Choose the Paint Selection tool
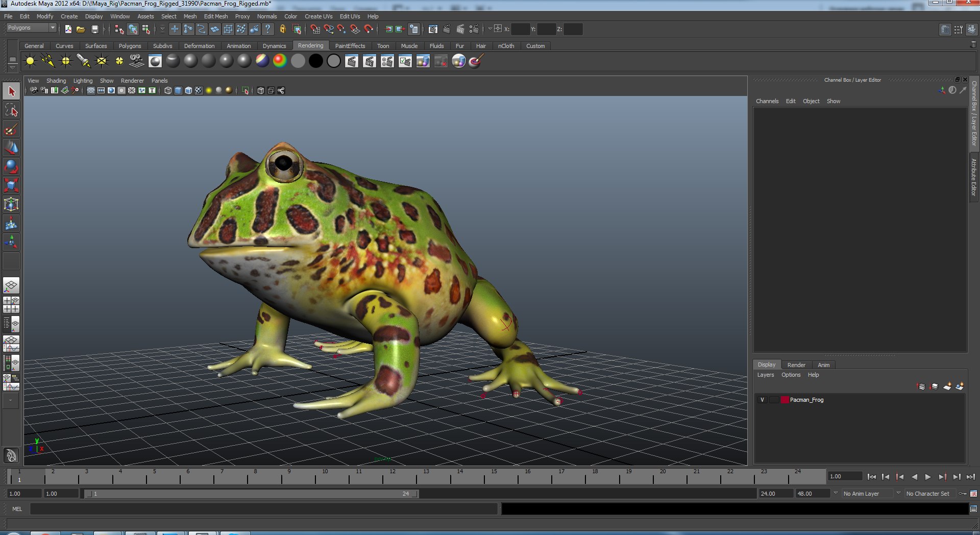 pos(11,129)
